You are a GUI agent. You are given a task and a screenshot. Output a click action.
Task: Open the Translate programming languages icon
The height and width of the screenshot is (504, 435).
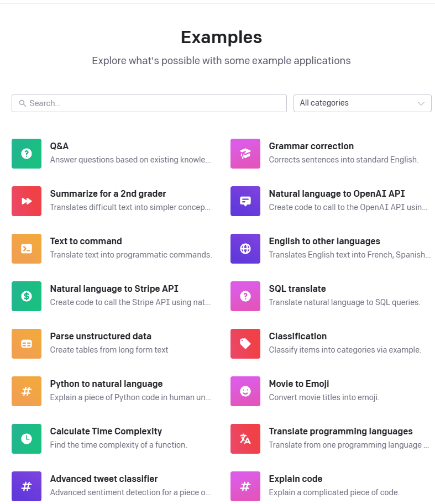click(245, 439)
